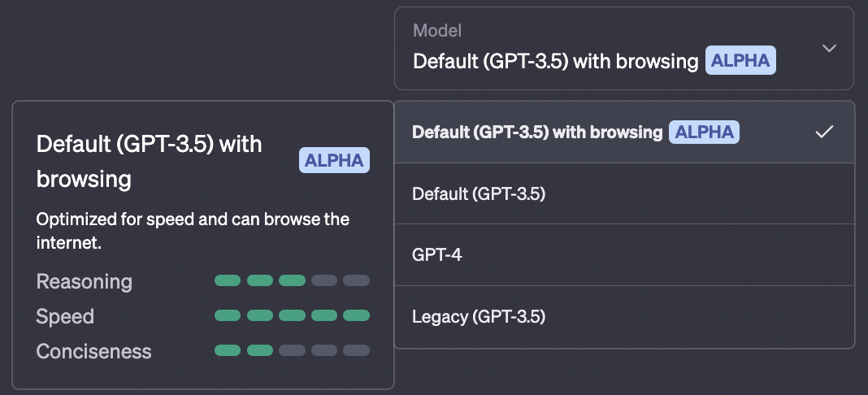
Task: Click the Conciseness rating bar
Action: [x=292, y=351]
